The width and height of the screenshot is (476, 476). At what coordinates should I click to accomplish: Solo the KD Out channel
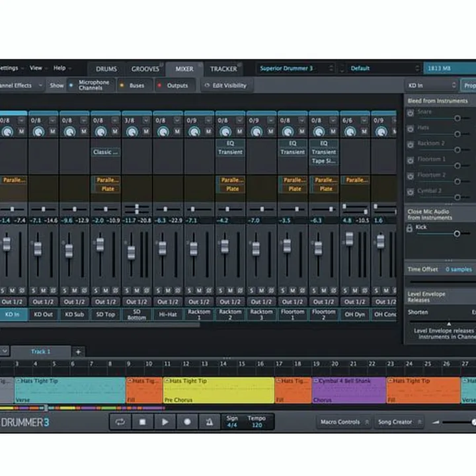click(34, 290)
